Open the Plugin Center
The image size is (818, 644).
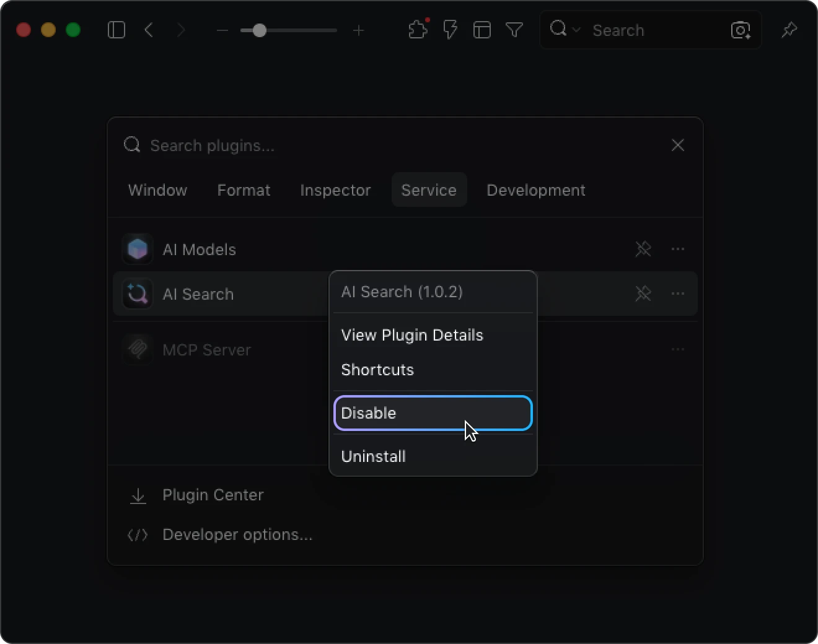coord(213,495)
